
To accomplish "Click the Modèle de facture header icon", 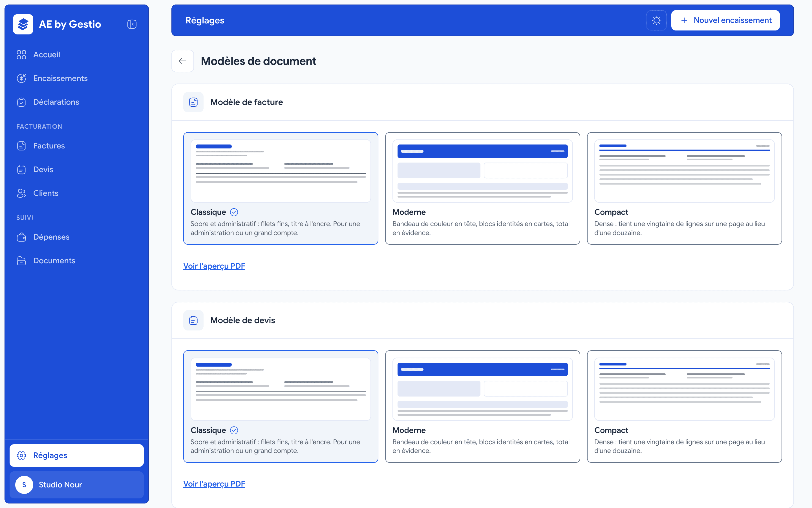I will (193, 102).
